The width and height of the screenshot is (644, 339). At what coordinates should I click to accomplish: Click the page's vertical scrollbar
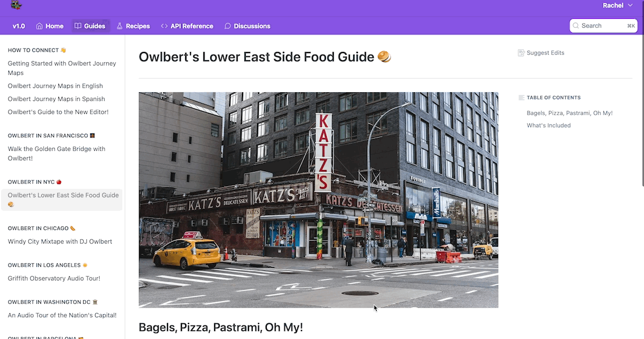[x=642, y=110]
